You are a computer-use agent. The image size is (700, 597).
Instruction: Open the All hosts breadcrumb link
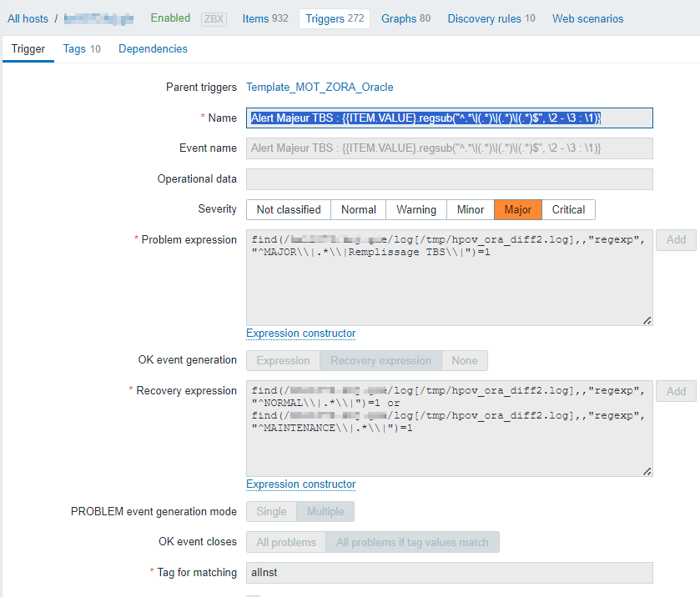(x=29, y=18)
